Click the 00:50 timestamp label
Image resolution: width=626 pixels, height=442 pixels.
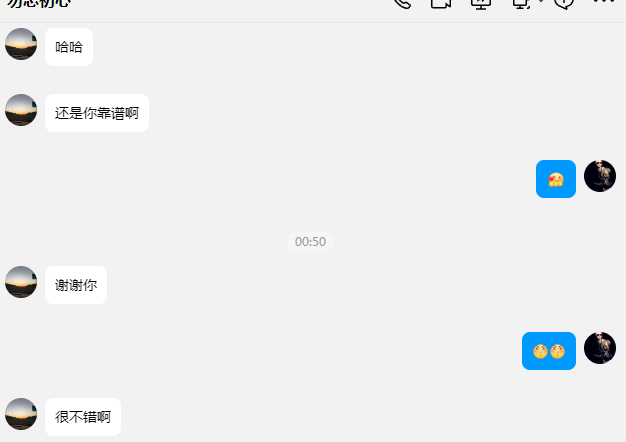310,242
